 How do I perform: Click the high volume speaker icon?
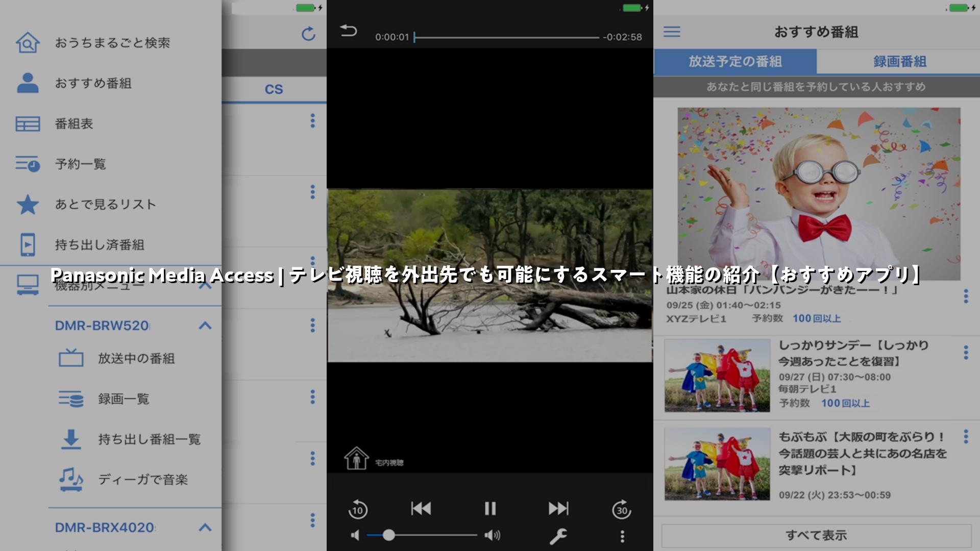pyautogui.click(x=493, y=535)
